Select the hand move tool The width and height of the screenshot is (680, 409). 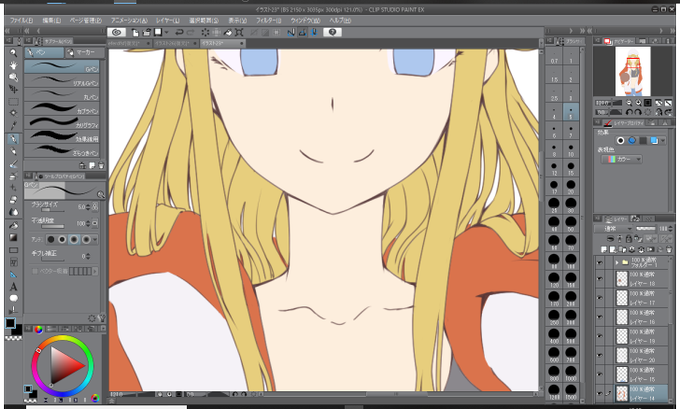(x=13, y=65)
